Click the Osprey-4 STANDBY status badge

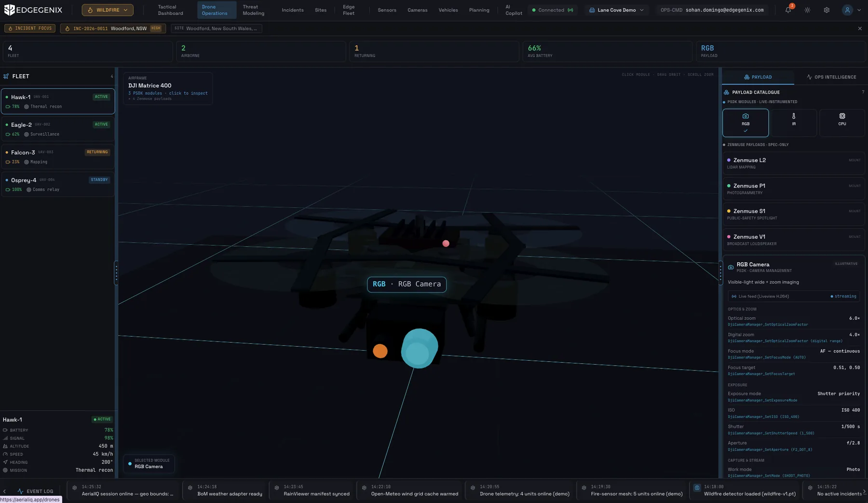(99, 180)
